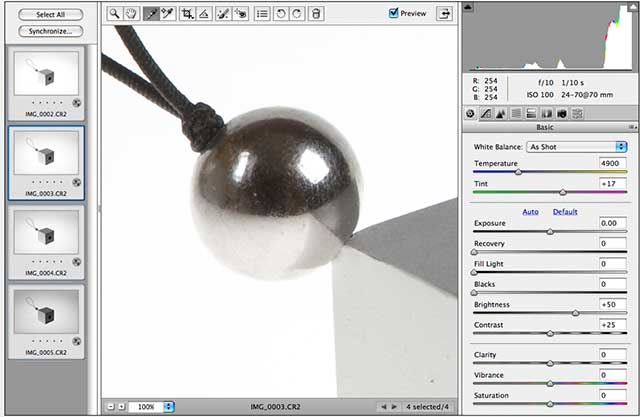Open the zoom level dropdown showing 100%
Image resolution: width=640 pixels, height=417 pixels.
151,406
